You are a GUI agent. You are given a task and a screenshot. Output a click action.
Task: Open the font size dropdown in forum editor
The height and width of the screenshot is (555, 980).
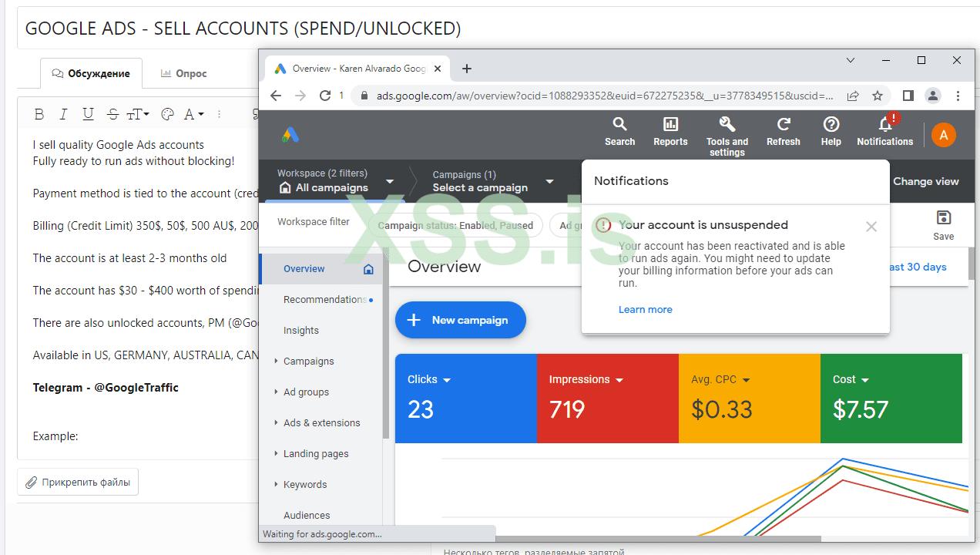click(139, 114)
